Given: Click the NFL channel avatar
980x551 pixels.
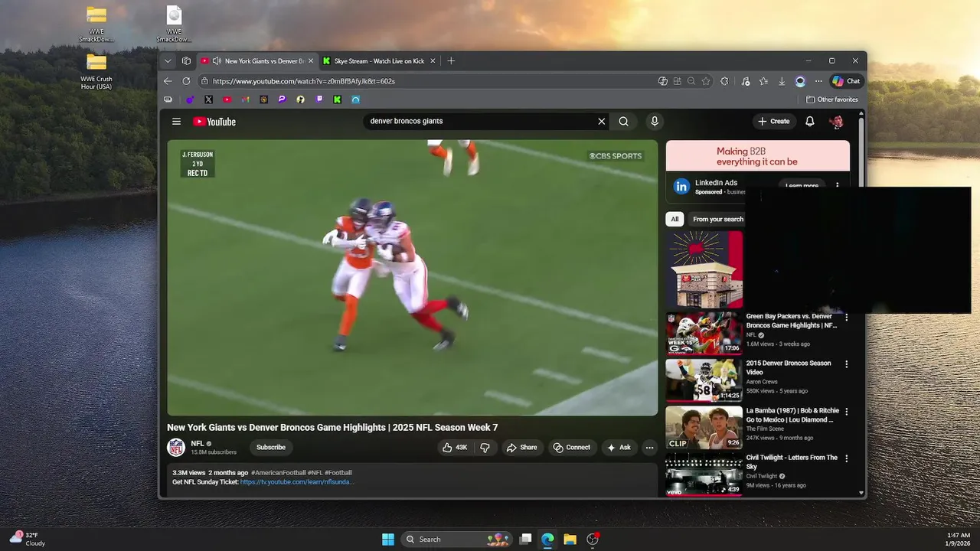Looking at the screenshot, I should [x=176, y=448].
